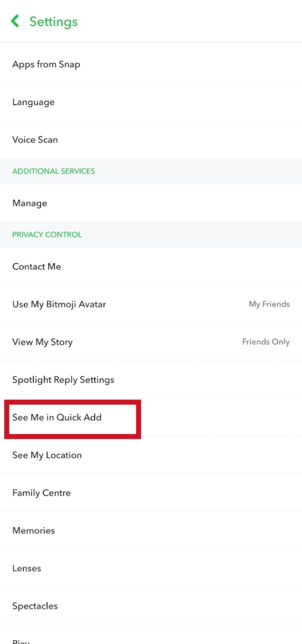Open Use My Bitmoji Avatar setting
This screenshot has height=644, width=302.
tap(151, 304)
